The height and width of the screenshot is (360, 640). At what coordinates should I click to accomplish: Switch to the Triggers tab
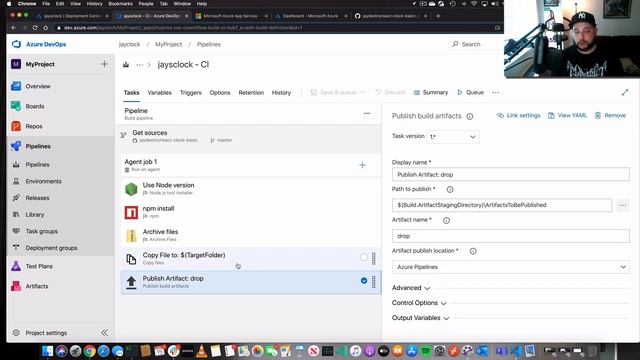pos(191,93)
